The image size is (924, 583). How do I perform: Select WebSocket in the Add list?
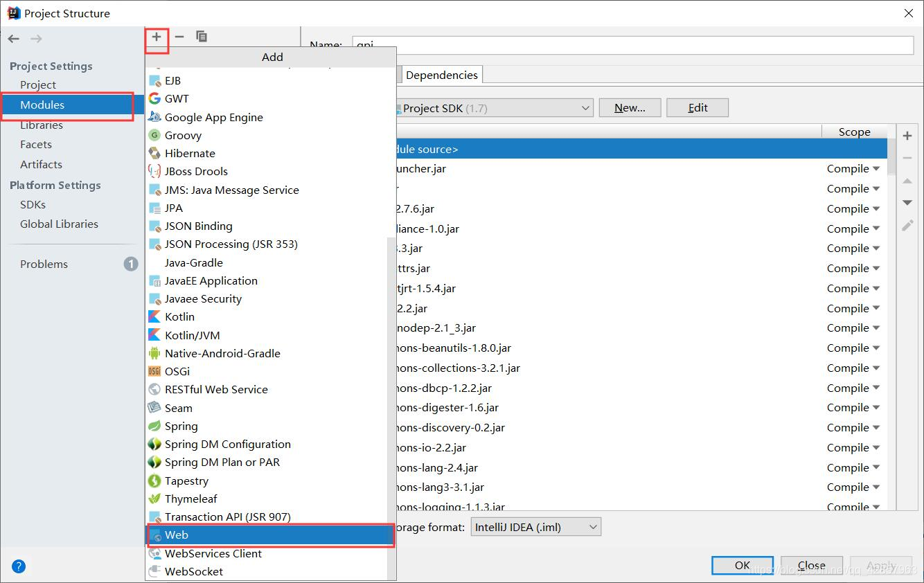(x=267, y=571)
